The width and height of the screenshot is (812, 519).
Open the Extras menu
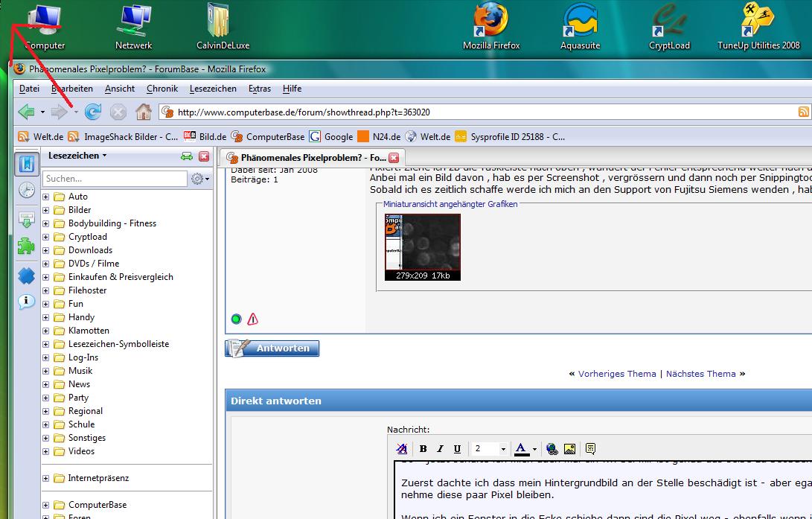(x=260, y=89)
